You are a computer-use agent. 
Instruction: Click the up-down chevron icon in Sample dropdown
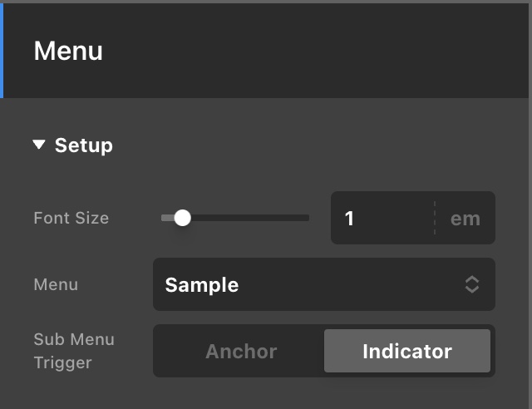(x=472, y=284)
